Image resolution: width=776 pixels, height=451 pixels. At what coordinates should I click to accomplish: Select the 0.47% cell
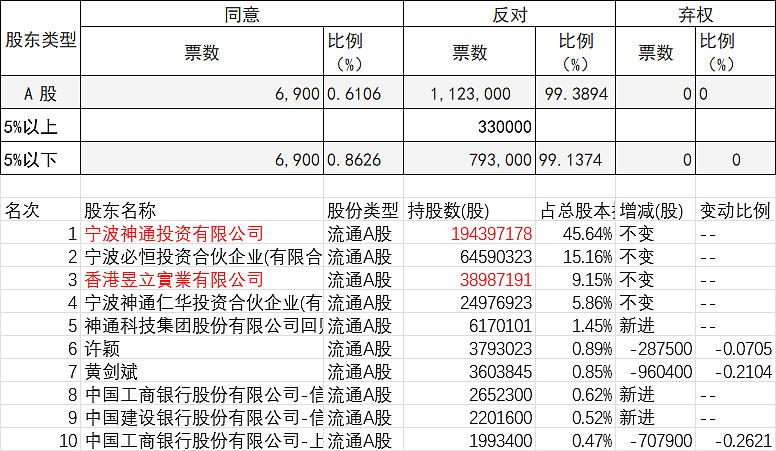[x=575, y=440]
